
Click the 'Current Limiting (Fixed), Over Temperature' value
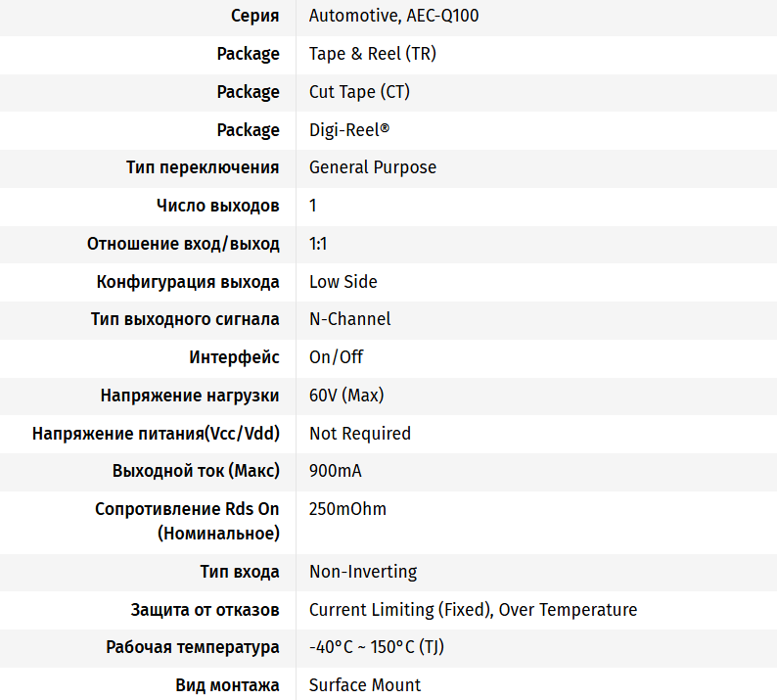tap(473, 609)
